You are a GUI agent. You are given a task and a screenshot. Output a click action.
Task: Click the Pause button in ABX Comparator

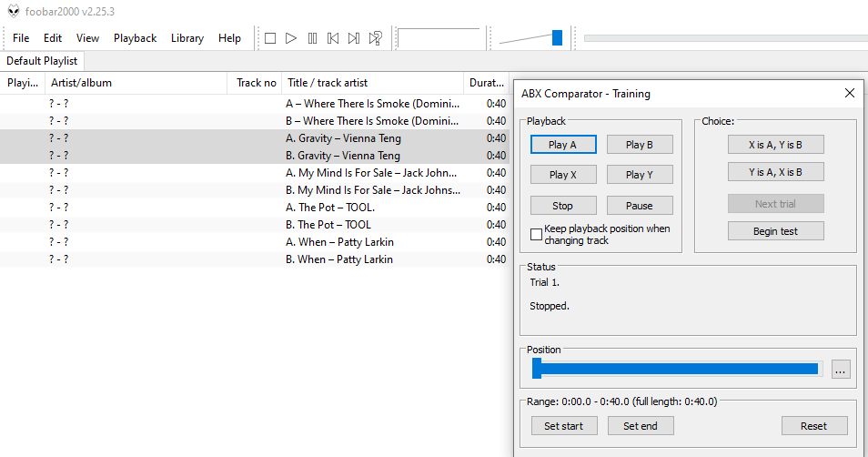click(x=640, y=206)
